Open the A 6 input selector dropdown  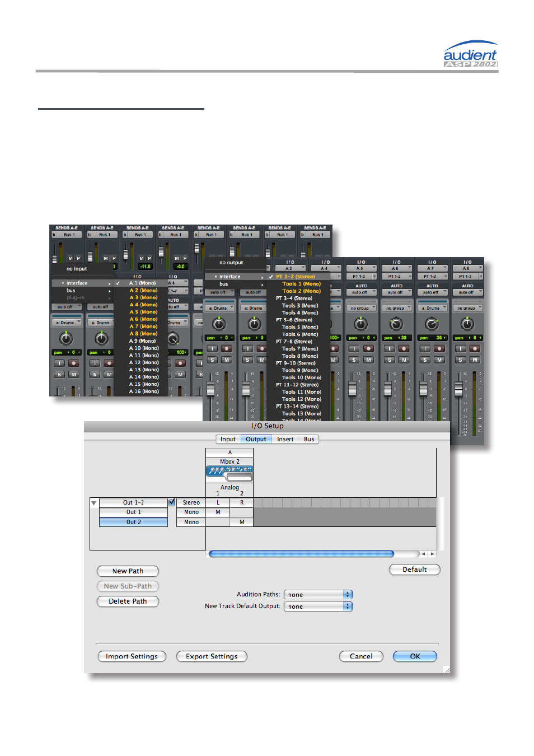pyautogui.click(x=397, y=268)
